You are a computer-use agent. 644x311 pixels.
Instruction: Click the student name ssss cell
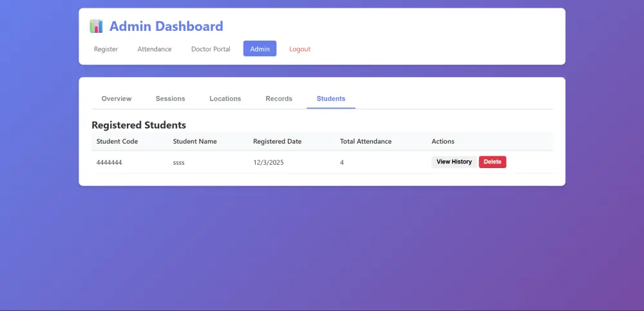tap(178, 163)
